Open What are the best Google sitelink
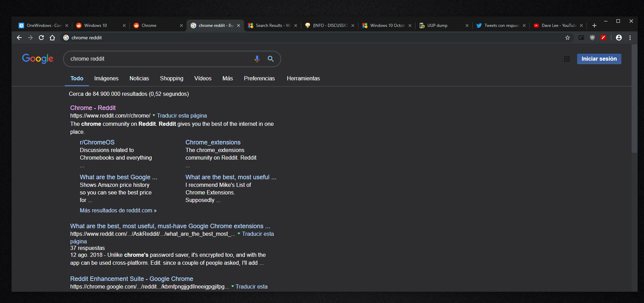Viewport: 644px width, 303px height. pos(118,177)
